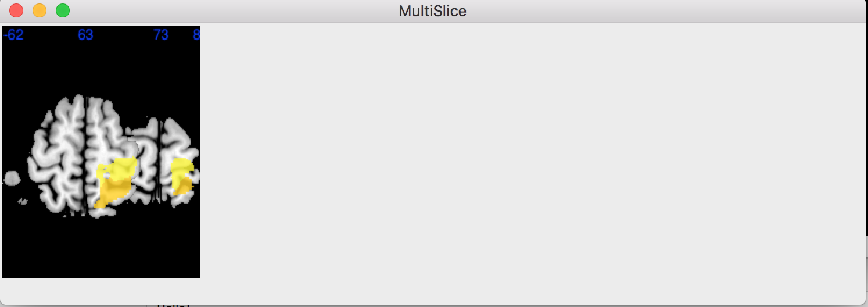Click the MultiSlice window title text
This screenshot has height=307, width=868.
432,11
